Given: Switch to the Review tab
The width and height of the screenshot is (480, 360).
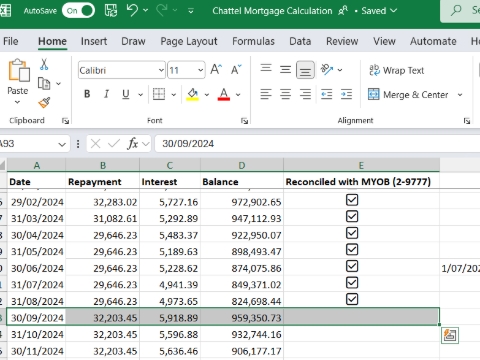Looking at the screenshot, I should pyautogui.click(x=342, y=41).
